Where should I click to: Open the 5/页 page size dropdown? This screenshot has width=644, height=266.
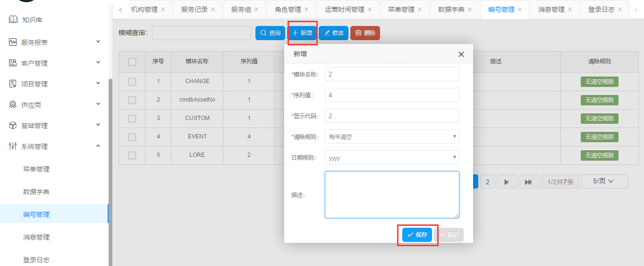tap(604, 181)
